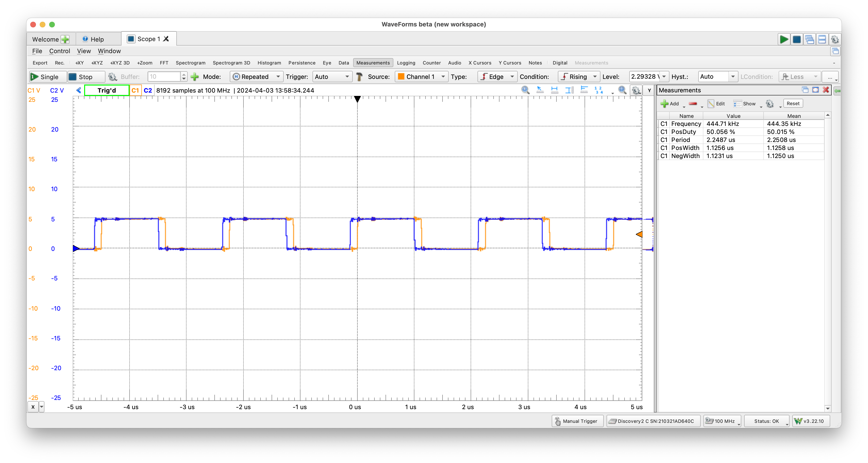Select the horizontal quick measure icon
Screen dimensions: 868x463
tap(554, 90)
